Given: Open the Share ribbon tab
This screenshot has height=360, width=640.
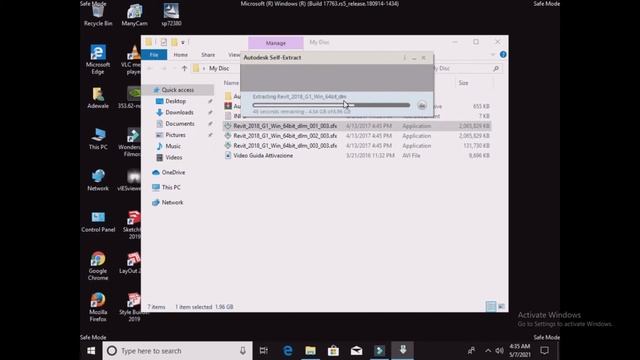Looking at the screenshot, I should (x=208, y=55).
